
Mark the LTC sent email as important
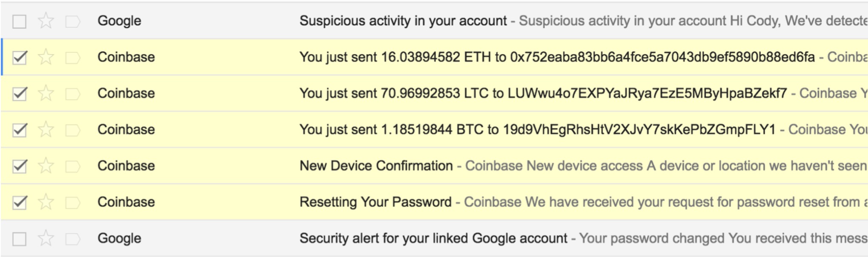pyautogui.click(x=72, y=94)
